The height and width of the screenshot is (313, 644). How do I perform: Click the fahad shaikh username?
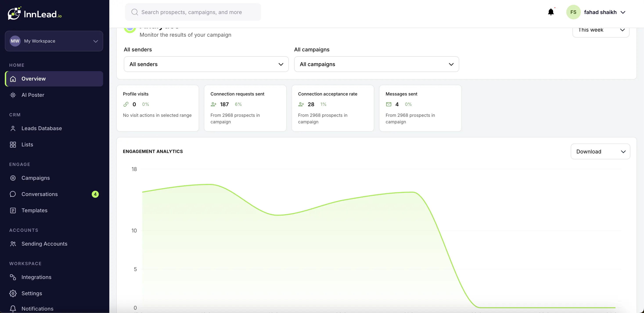coord(600,12)
